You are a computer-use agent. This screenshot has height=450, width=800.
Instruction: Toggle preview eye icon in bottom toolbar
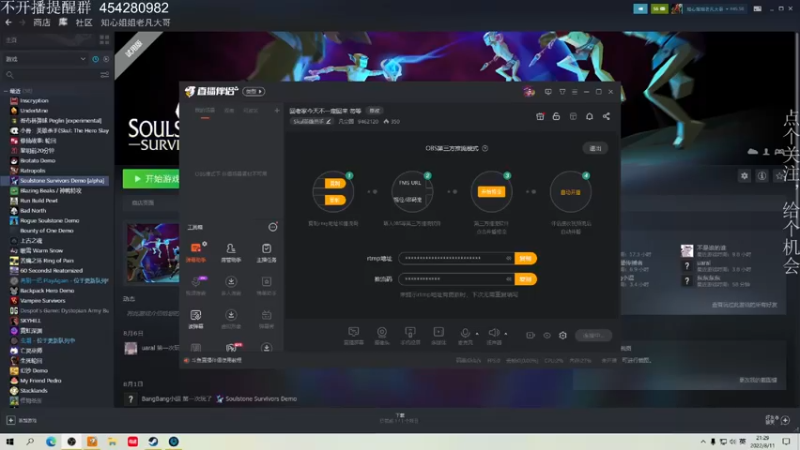click(x=547, y=335)
